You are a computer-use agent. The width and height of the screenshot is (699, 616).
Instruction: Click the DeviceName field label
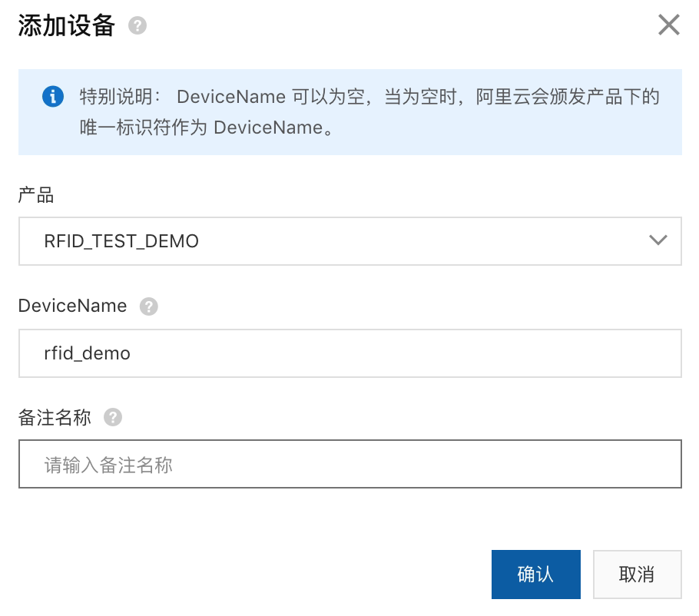pos(72,306)
